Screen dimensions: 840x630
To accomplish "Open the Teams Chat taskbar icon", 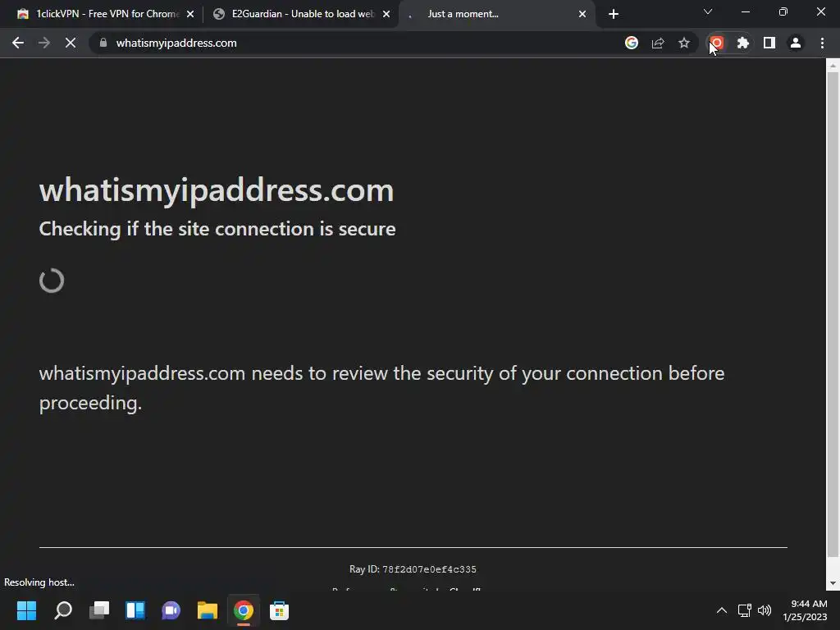I will [x=171, y=610].
